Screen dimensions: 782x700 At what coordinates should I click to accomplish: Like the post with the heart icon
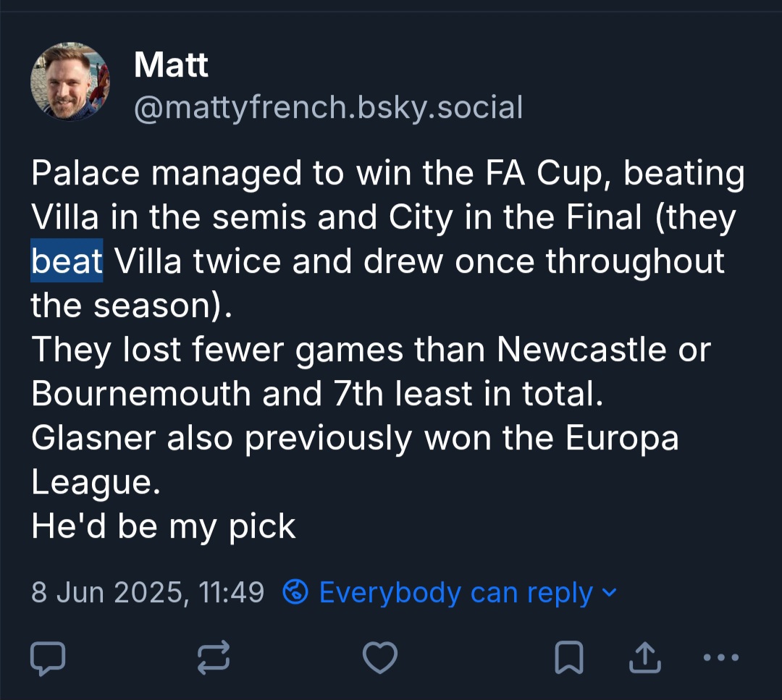379,657
